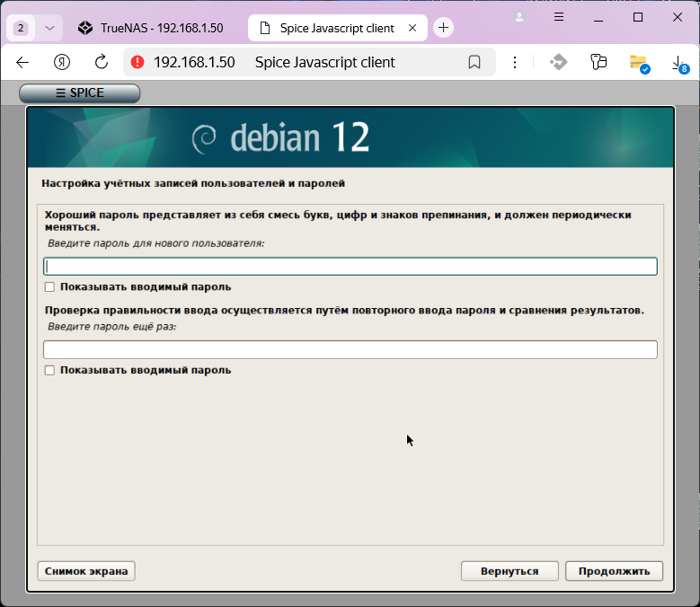
Task: Click the Снимок экрана button
Action: pyautogui.click(x=86, y=571)
